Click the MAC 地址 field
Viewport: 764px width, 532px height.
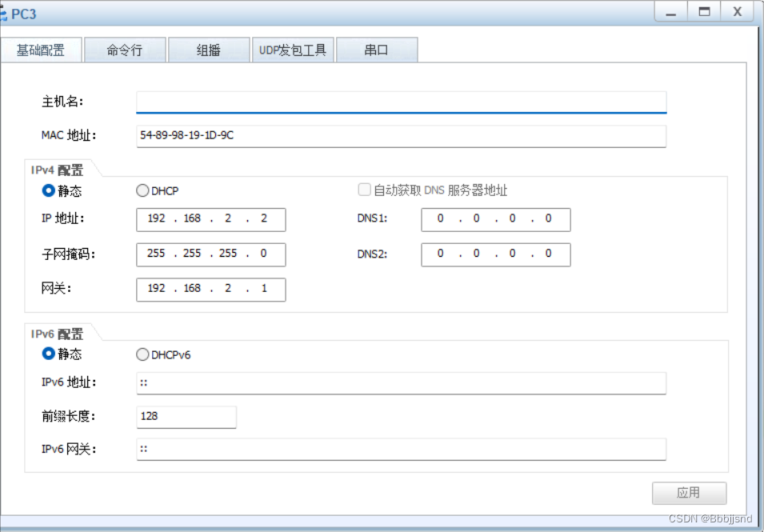(401, 136)
